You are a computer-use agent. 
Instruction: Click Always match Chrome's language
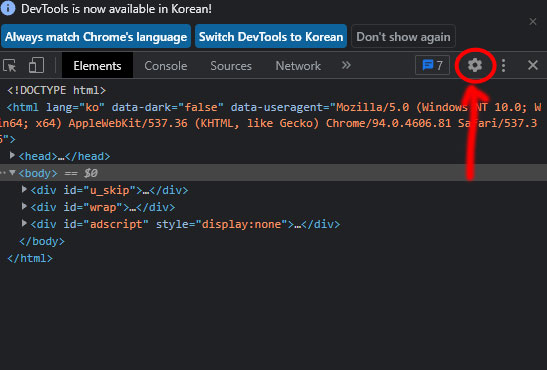tap(96, 36)
